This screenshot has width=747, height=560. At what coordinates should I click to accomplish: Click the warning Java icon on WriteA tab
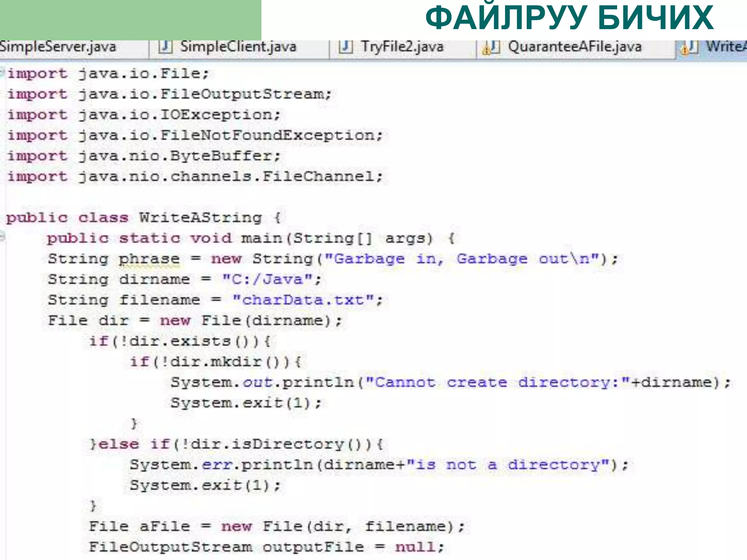click(x=689, y=48)
